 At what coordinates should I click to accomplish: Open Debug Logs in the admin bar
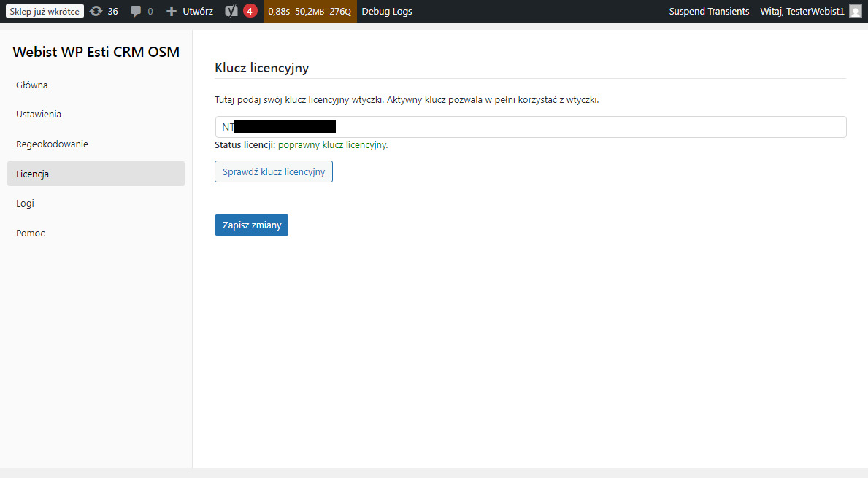click(386, 12)
